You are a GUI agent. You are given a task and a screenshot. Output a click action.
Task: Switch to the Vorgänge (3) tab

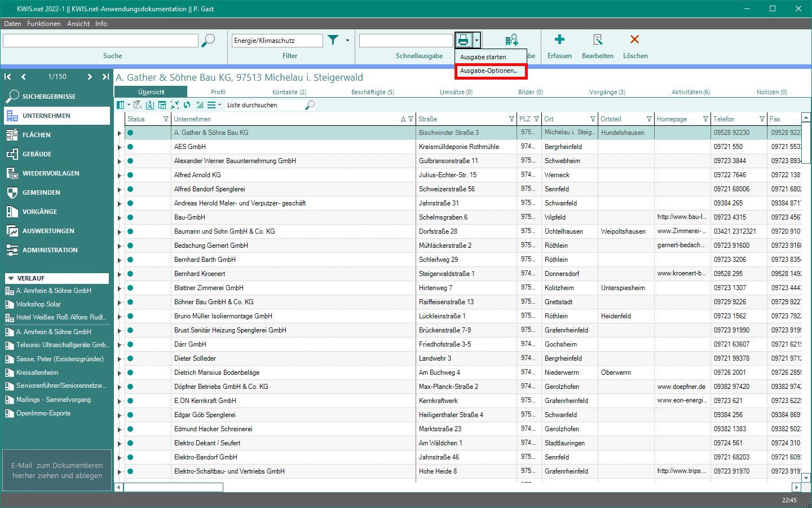607,92
